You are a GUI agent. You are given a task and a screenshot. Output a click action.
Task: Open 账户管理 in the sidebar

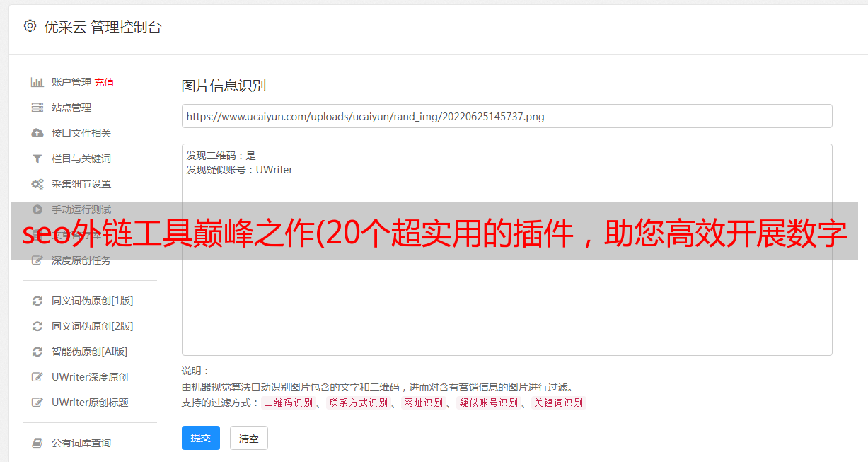(x=71, y=82)
